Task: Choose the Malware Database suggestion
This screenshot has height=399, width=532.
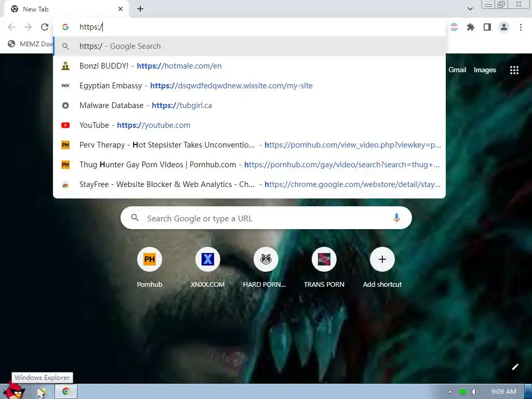Action: click(249, 105)
